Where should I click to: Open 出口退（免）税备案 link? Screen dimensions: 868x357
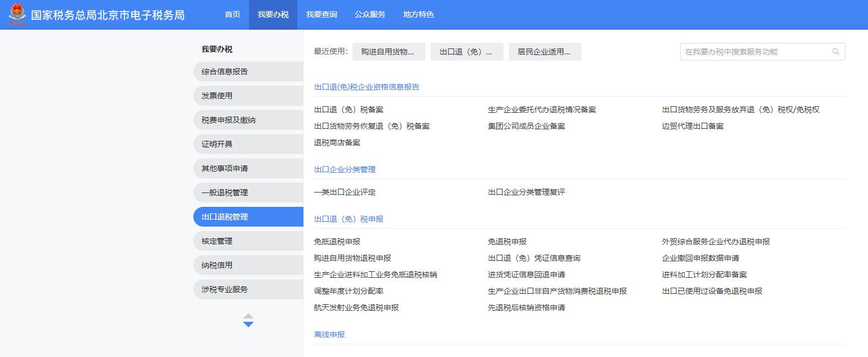tap(349, 109)
